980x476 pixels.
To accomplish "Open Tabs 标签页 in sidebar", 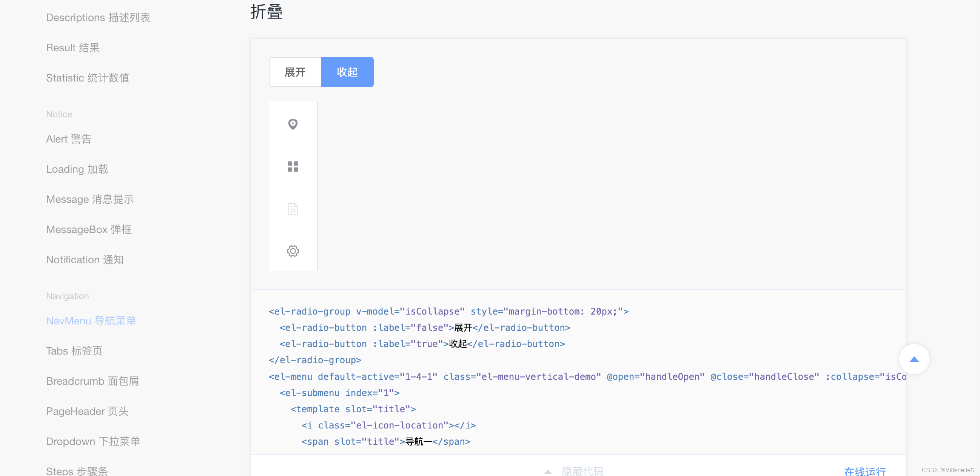I will pyautogui.click(x=74, y=351).
